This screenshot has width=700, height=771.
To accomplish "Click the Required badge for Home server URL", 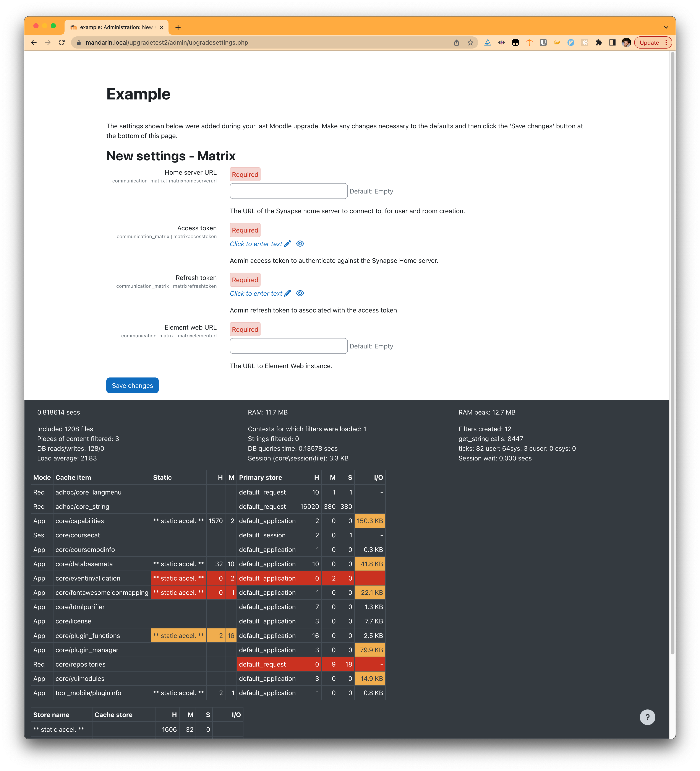I will click(245, 174).
